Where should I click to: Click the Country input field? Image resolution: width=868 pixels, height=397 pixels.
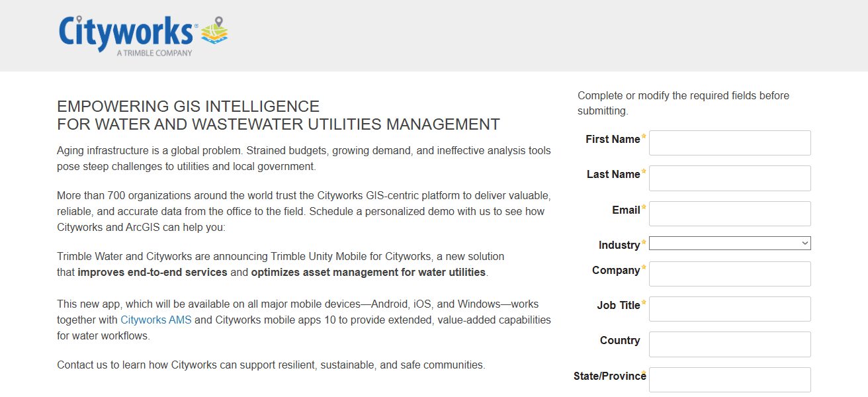coord(730,344)
